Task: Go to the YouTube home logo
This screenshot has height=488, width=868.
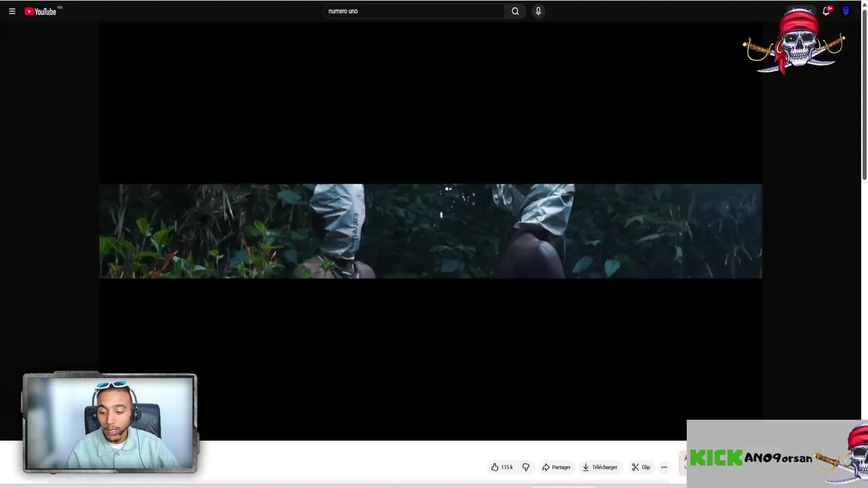Action: [41, 11]
